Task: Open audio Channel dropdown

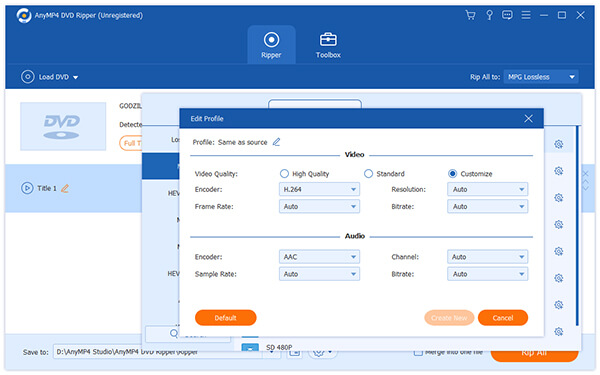Action: (488, 257)
